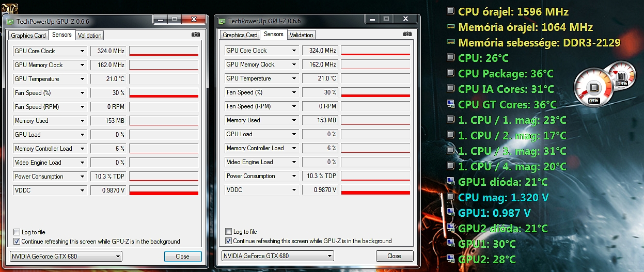Viewport: 644px width, 272px height.
Task: Open Power Consumption dropdown in right window
Action: (x=294, y=176)
